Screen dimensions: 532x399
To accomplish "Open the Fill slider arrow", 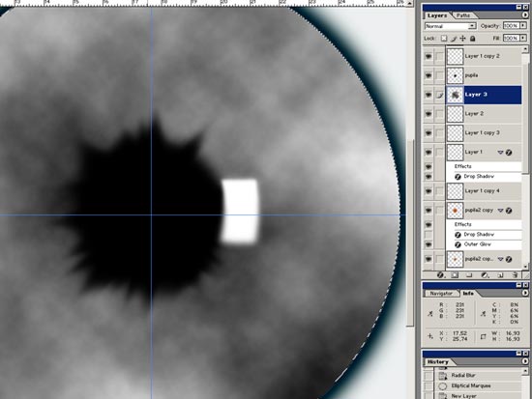I will [x=523, y=38].
